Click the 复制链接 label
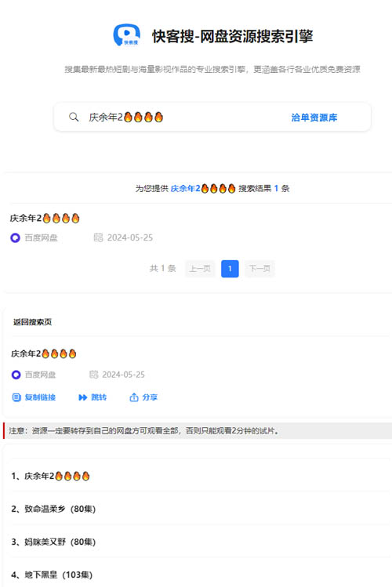 pos(40,397)
